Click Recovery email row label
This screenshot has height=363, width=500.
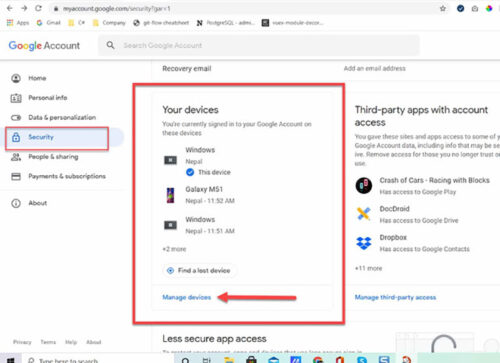187,69
